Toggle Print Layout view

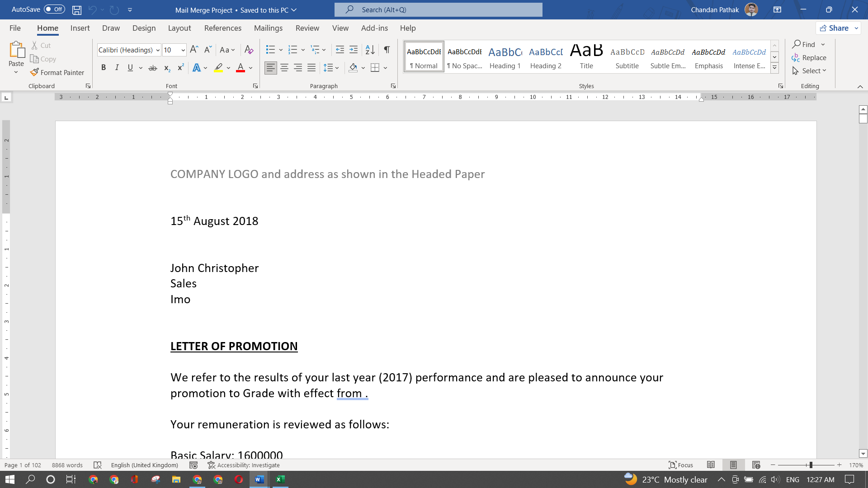point(733,465)
